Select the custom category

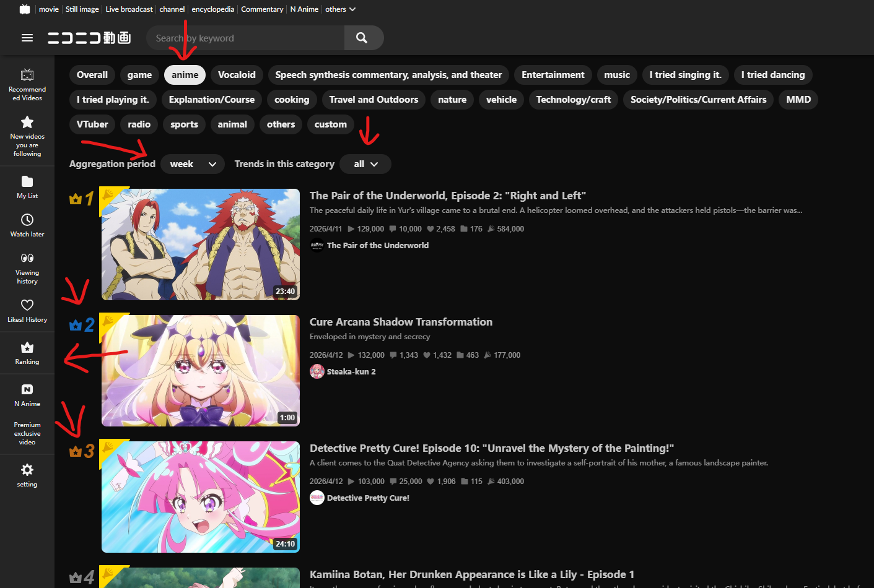[x=331, y=124]
